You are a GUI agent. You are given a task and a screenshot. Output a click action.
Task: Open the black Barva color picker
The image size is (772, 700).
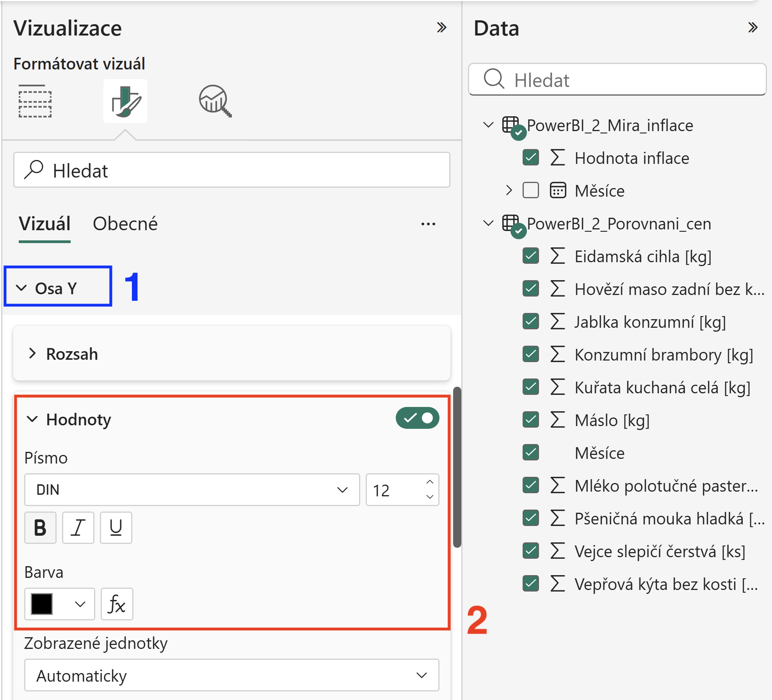click(59, 604)
